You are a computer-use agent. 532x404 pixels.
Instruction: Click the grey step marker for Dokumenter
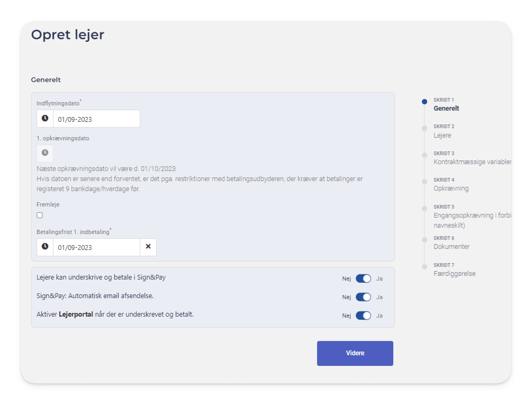[x=424, y=240]
